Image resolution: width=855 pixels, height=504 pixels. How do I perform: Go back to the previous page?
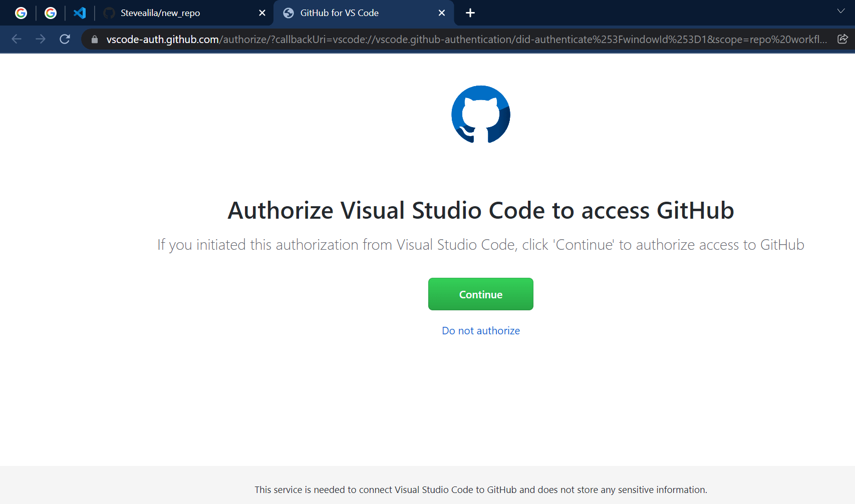[17, 39]
